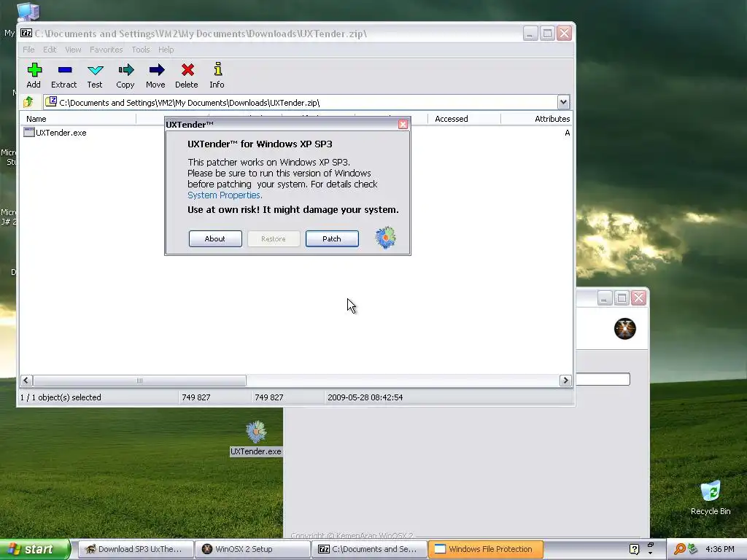
Task: Open the Help menu
Action: [x=166, y=50]
